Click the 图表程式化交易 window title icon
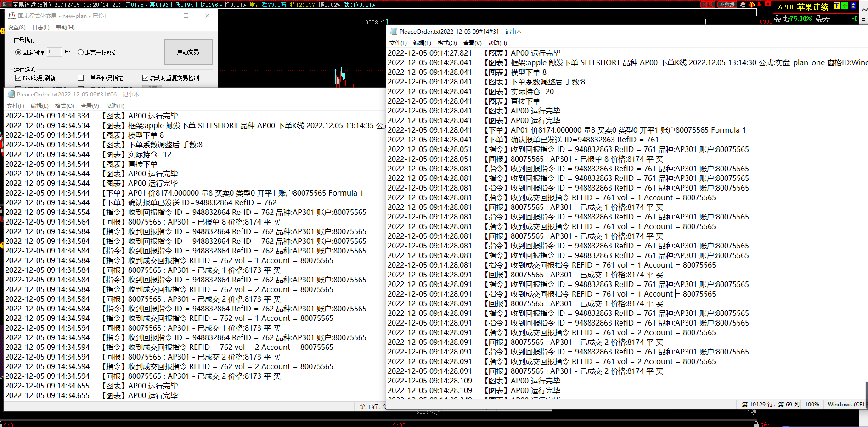The height and width of the screenshot is (427, 868). (12, 16)
